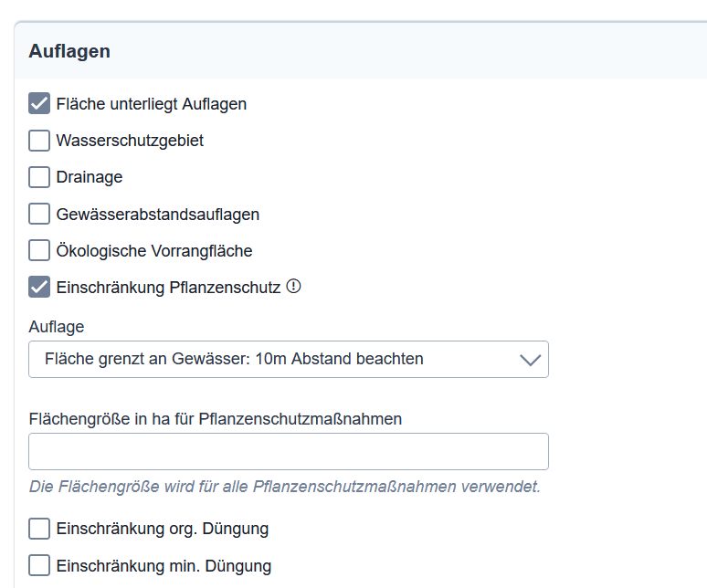
Task: Focus the Flächengröße in ha input field
Action: (289, 451)
